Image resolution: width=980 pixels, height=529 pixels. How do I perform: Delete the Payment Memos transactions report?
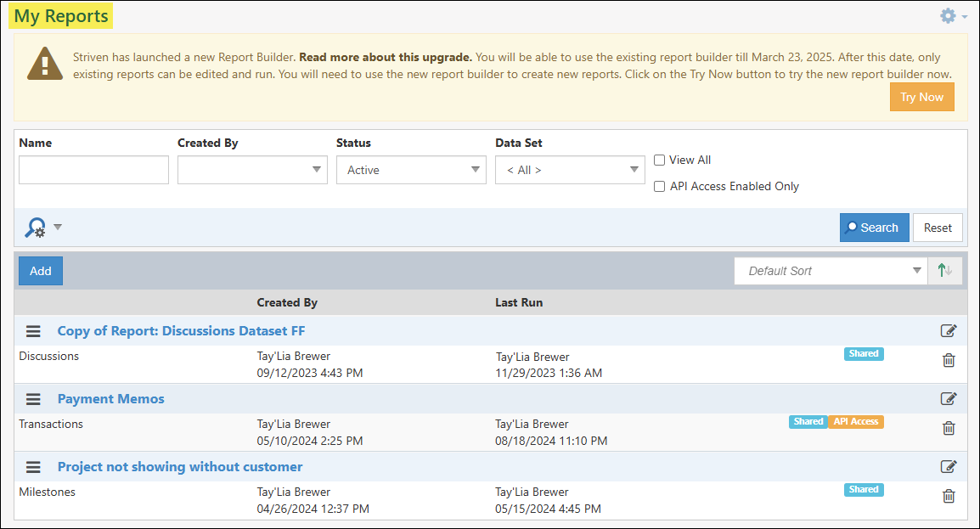click(x=949, y=428)
